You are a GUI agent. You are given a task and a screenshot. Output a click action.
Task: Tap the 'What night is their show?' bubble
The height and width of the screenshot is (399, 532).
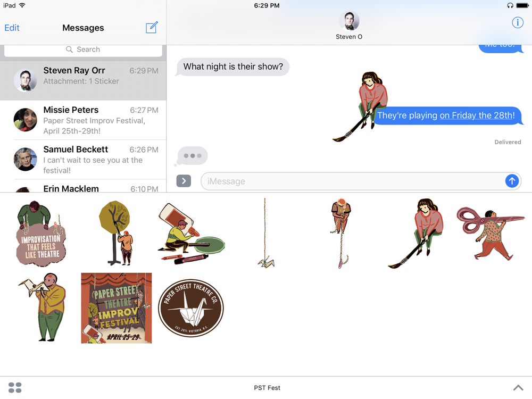(x=233, y=66)
